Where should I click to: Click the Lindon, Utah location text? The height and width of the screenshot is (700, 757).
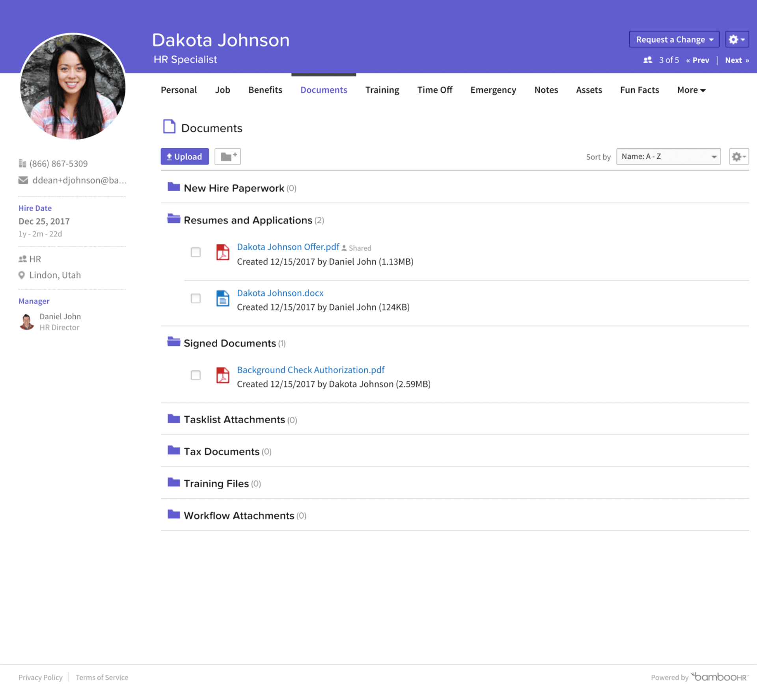55,275
